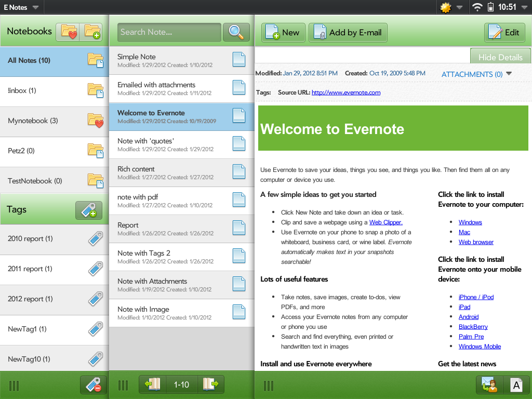Click the 2012 report tag icon
The width and height of the screenshot is (532, 399).
96,299
